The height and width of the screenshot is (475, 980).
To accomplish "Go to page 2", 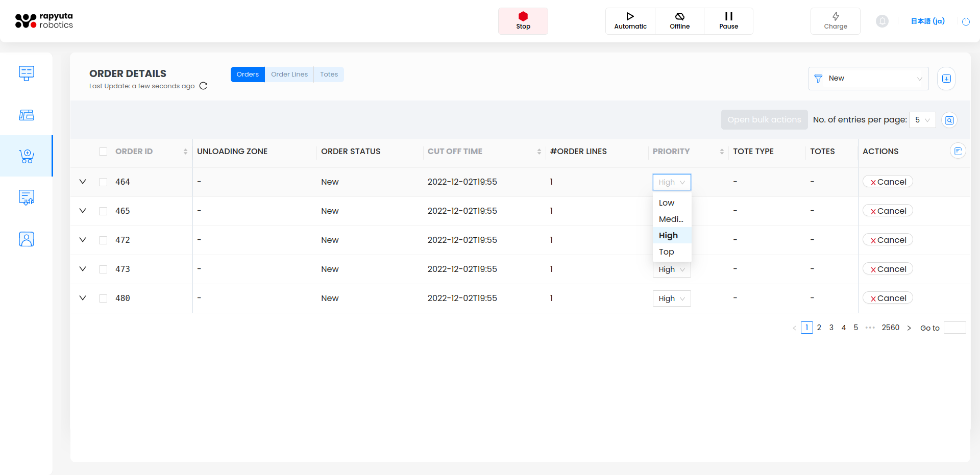I will (819, 328).
